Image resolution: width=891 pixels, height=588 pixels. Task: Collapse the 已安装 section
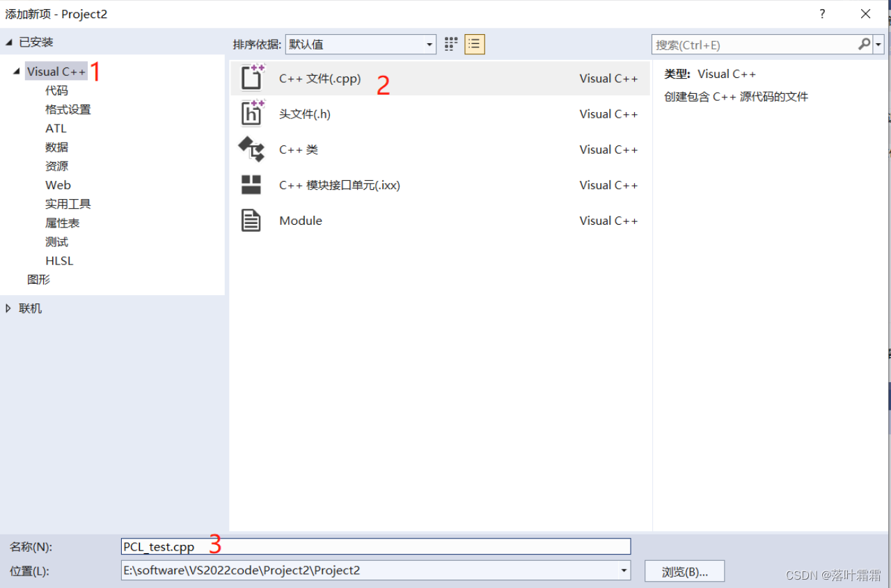click(9, 42)
